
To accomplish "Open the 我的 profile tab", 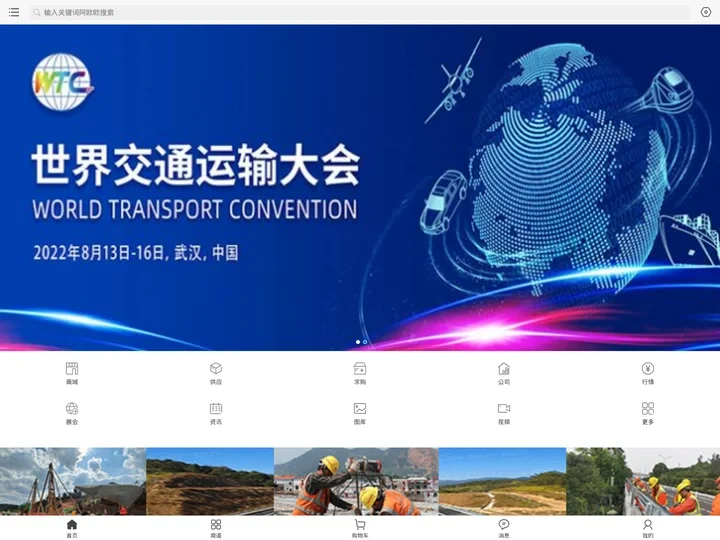I will coord(648,528).
